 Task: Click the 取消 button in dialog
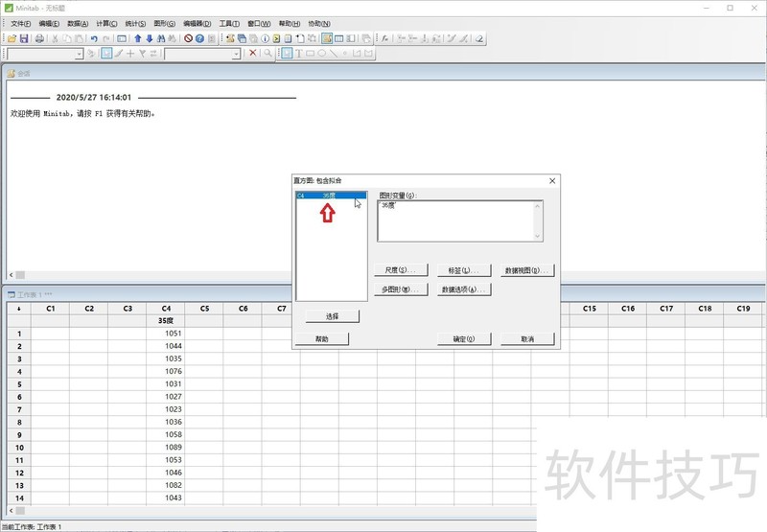pyautogui.click(x=527, y=339)
